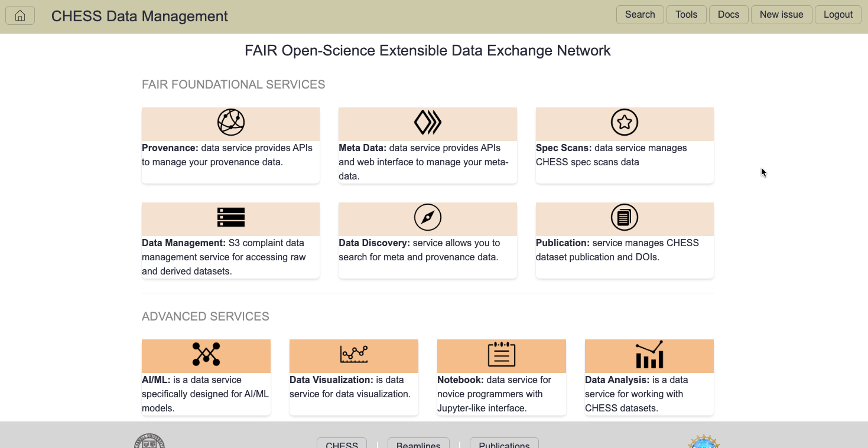Select the Spec Scans star icon
Viewport: 868px width, 448px height.
point(625,123)
